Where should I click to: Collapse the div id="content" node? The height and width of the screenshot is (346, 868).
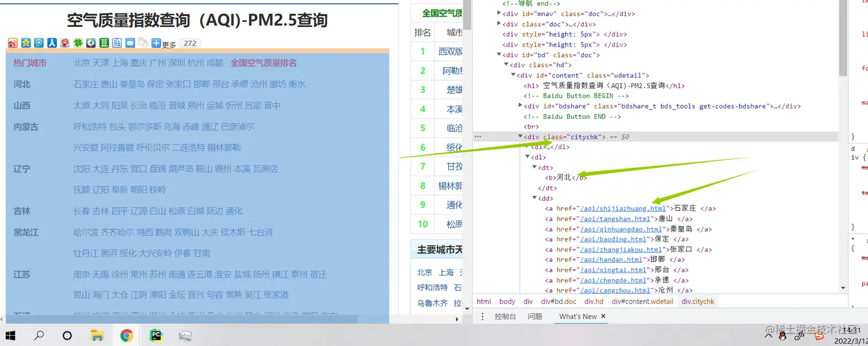tap(513, 75)
